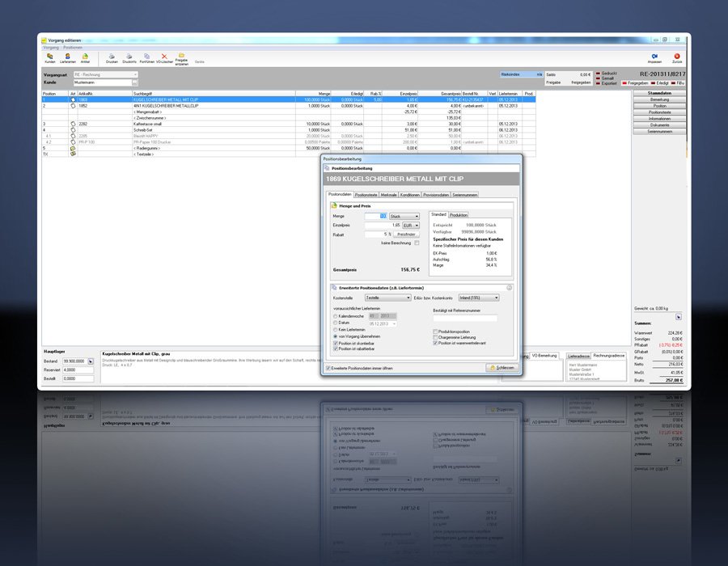Image resolution: width=728 pixels, height=566 pixels.
Task: Click the article icon in row 1869
Action: pos(73,99)
